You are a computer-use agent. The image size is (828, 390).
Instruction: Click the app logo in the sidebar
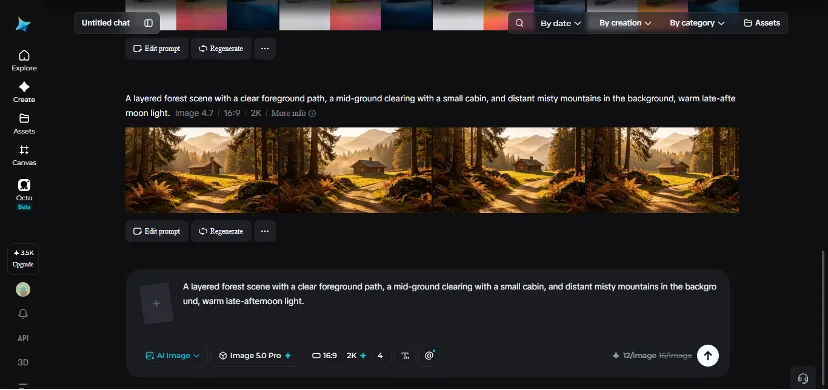coord(23,24)
